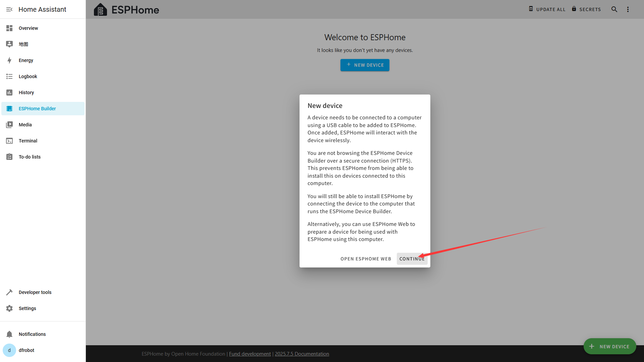The height and width of the screenshot is (362, 644).
Task: Open the search magnifier icon
Action: pyautogui.click(x=614, y=9)
